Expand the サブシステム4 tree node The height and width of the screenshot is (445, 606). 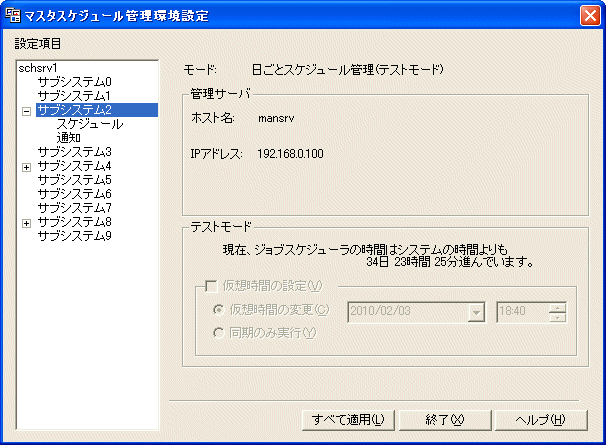pos(26,167)
